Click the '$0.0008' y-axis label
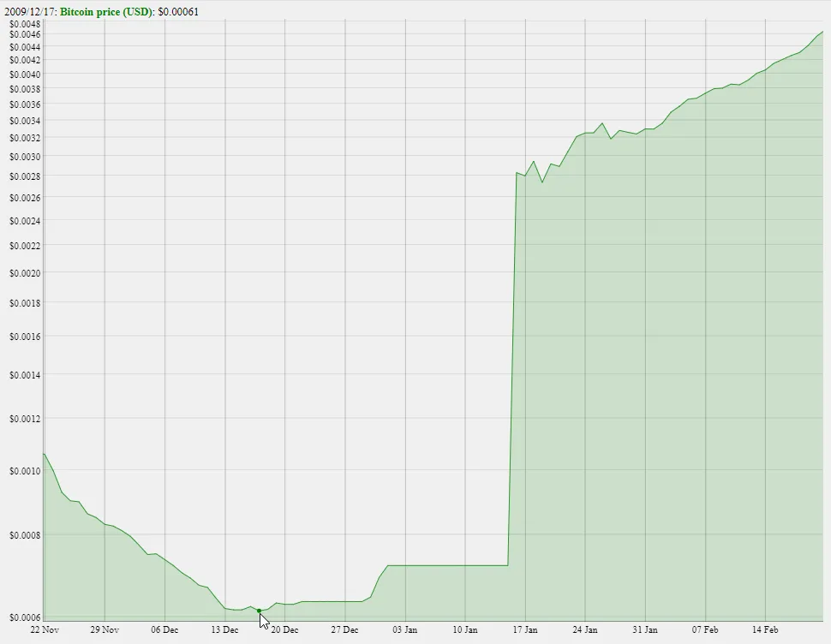Image resolution: width=831 pixels, height=644 pixels. (25, 535)
